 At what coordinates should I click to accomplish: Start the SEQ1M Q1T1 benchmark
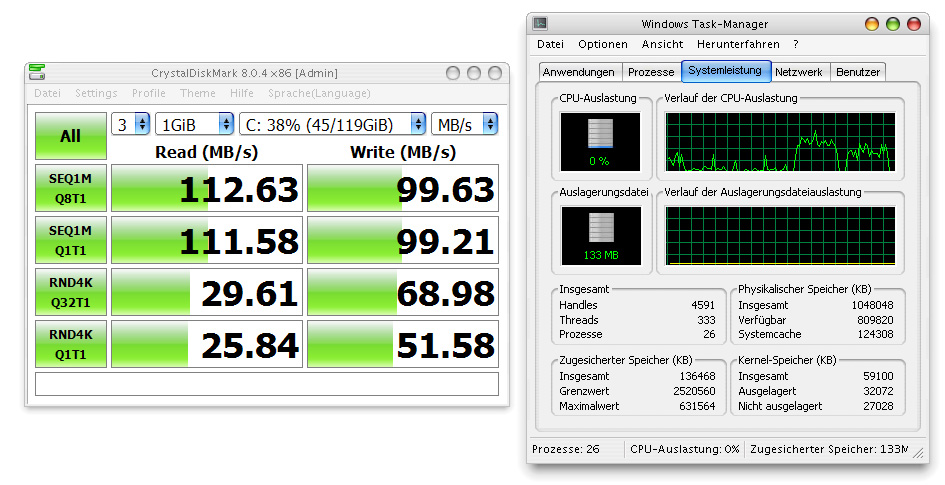[71, 240]
